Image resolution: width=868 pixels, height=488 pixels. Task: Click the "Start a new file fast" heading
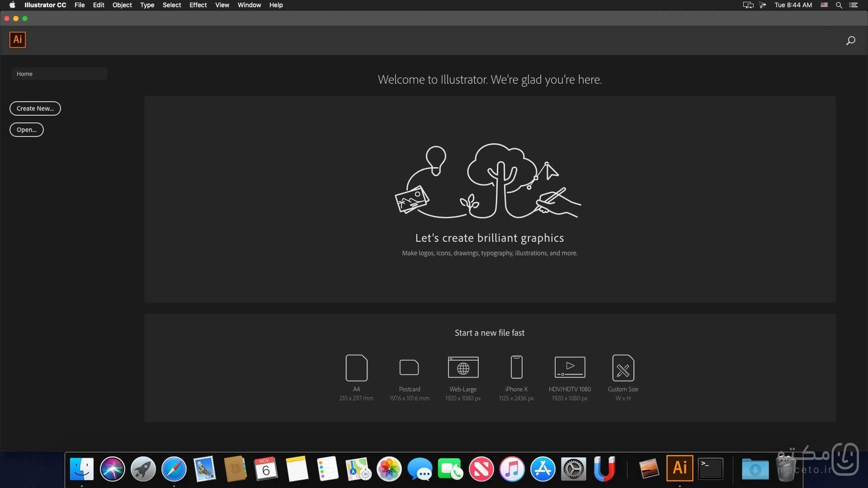click(490, 333)
